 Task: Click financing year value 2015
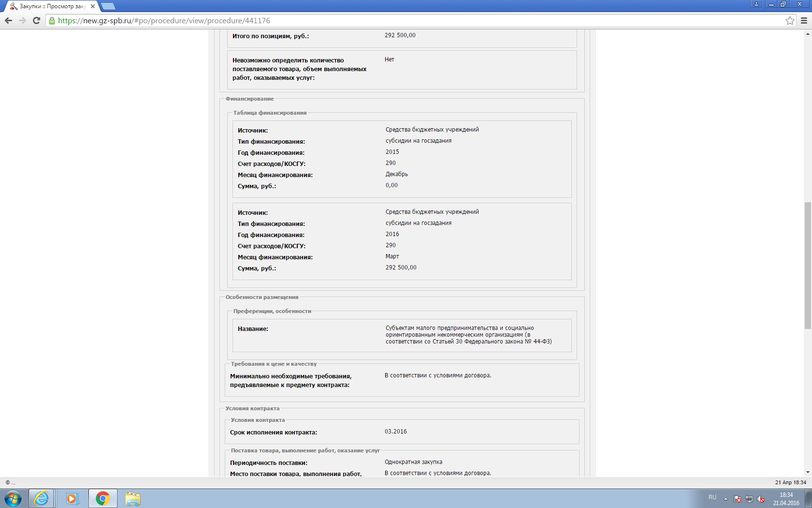point(392,152)
